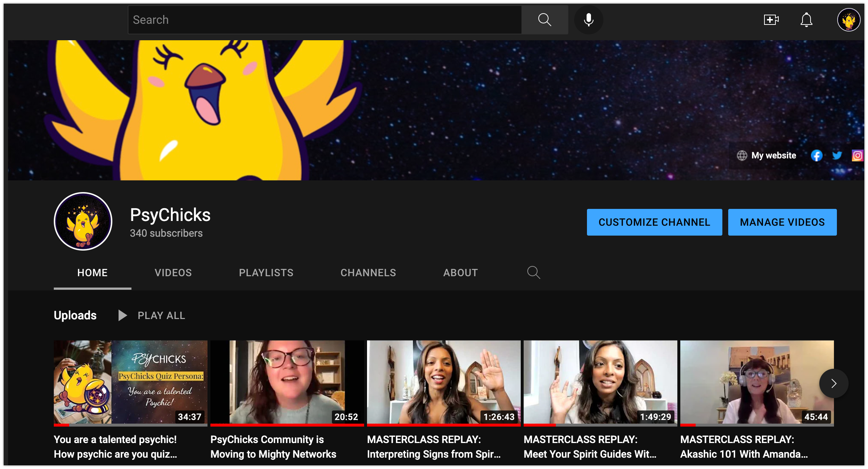Switch to the Videos tab
The image size is (868, 469).
[x=173, y=273]
